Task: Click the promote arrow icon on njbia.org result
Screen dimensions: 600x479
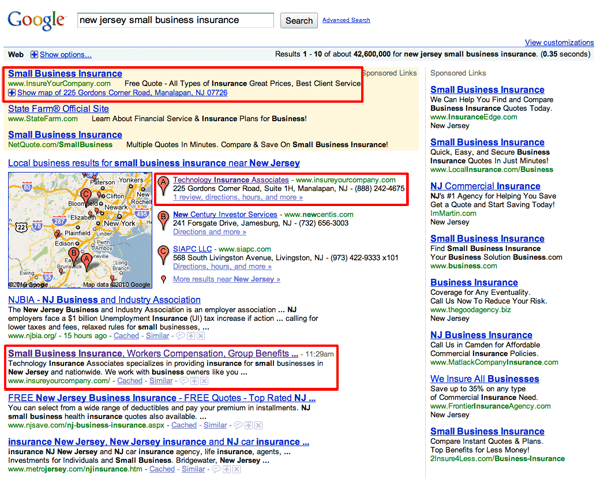Action: click(x=191, y=336)
